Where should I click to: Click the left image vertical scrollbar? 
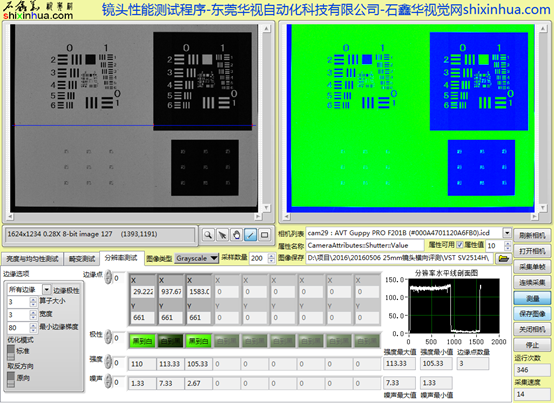(x=267, y=118)
